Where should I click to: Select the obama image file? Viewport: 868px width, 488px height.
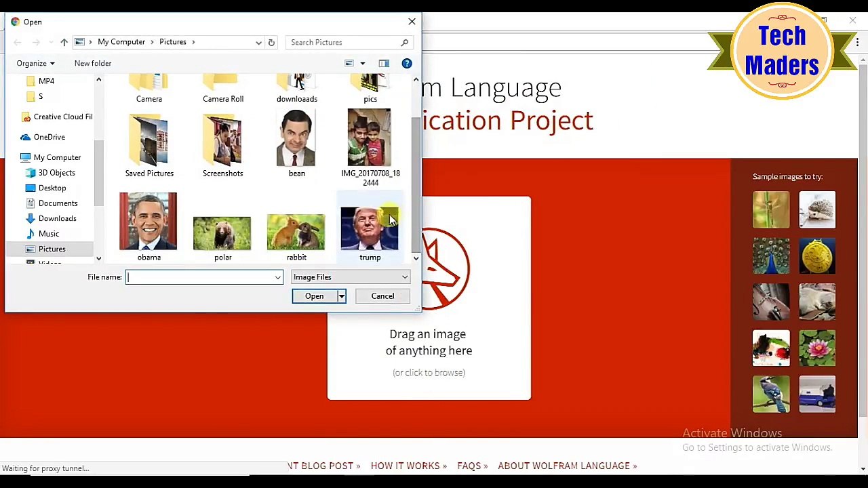coord(149,226)
